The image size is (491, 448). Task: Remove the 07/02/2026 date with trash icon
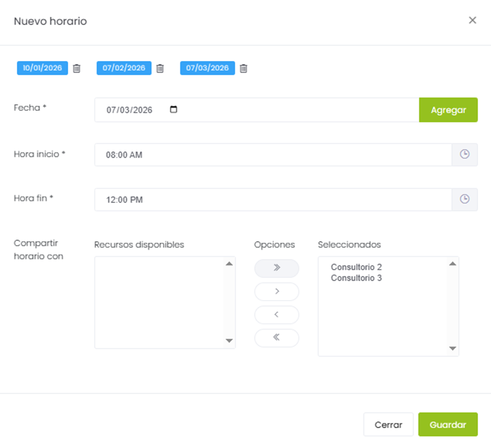point(160,68)
